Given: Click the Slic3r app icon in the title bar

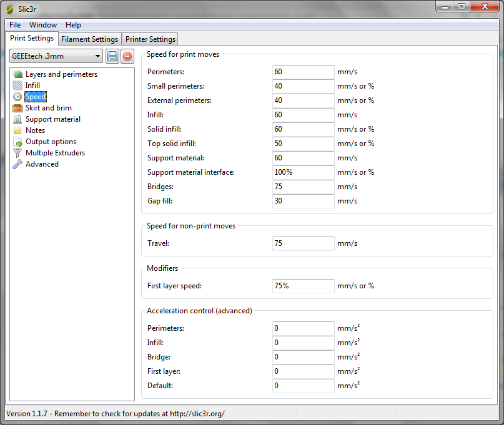Looking at the screenshot, I should 10,9.
